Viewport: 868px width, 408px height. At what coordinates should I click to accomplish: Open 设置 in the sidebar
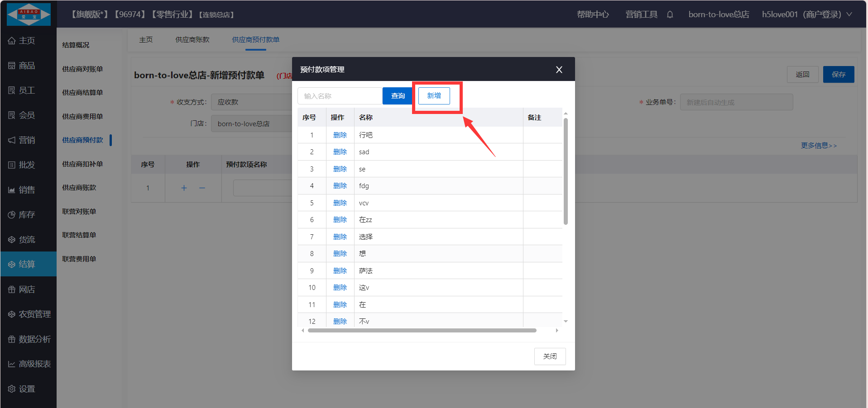tap(27, 389)
